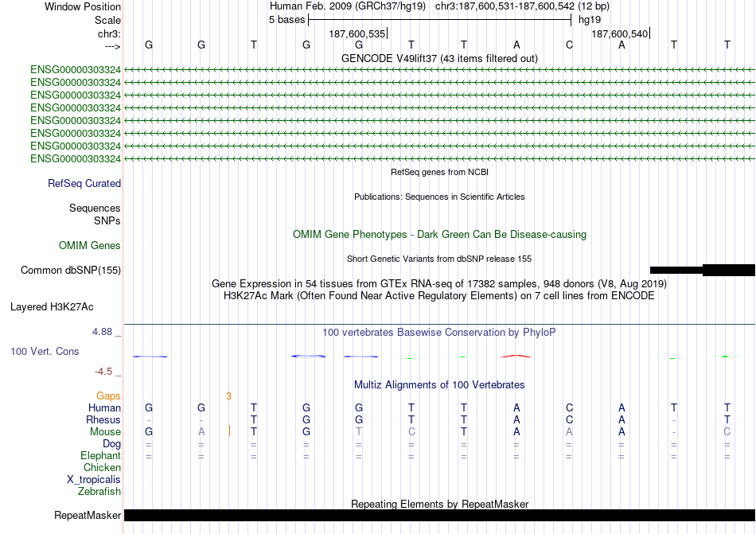Click the -4.5 PhyloP lower scale value
Image resolution: width=756 pixels, height=534 pixels.
point(103,371)
